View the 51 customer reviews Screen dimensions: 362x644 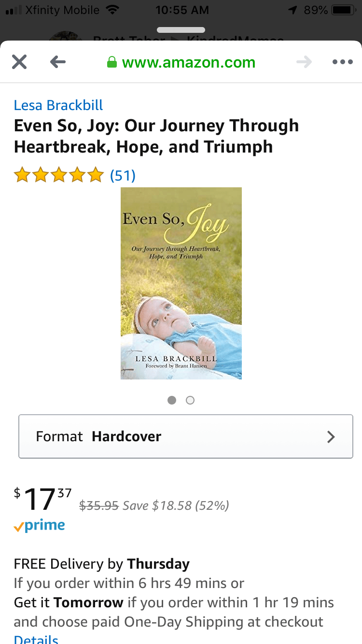click(x=123, y=175)
